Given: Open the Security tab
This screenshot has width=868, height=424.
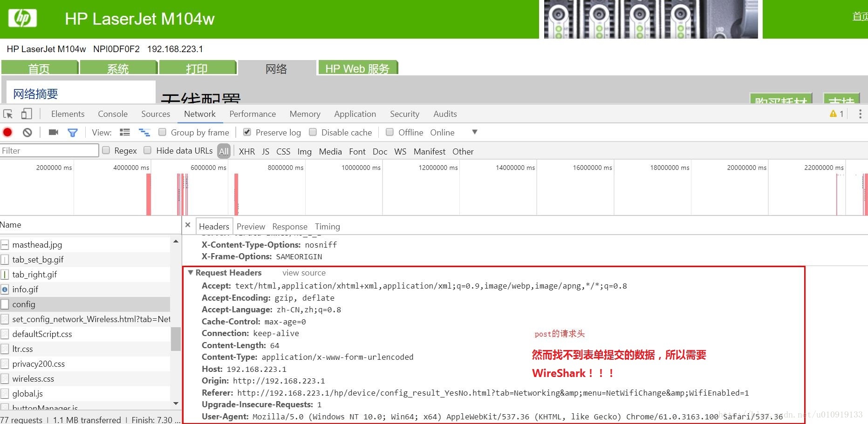Looking at the screenshot, I should (x=404, y=114).
